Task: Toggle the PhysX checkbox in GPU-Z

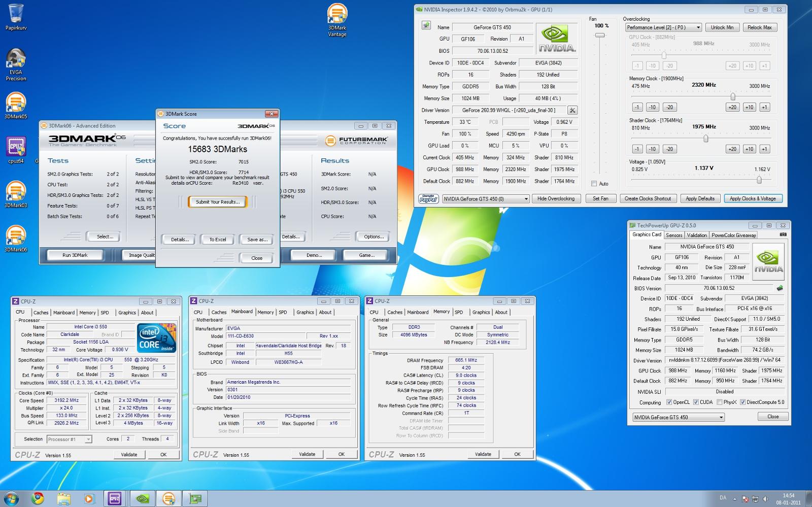Action: pos(719,402)
